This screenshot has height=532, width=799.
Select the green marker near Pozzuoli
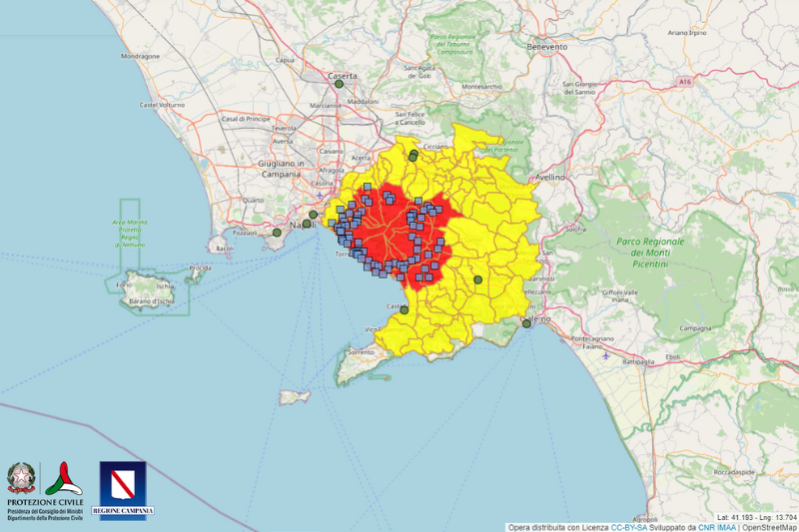277,233
